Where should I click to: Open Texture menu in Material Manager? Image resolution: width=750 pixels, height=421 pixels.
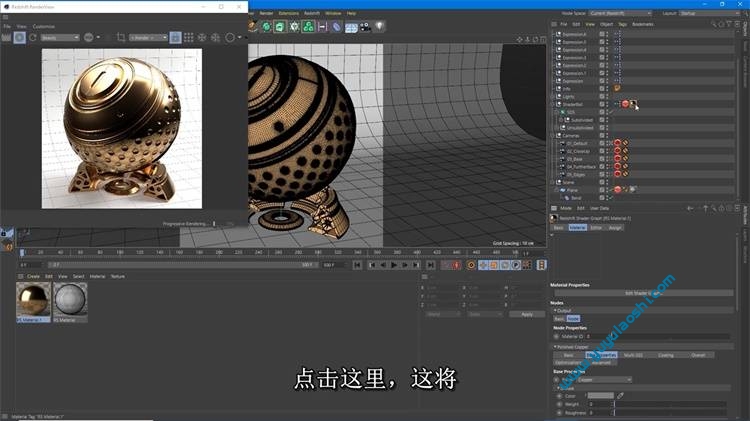coord(118,277)
